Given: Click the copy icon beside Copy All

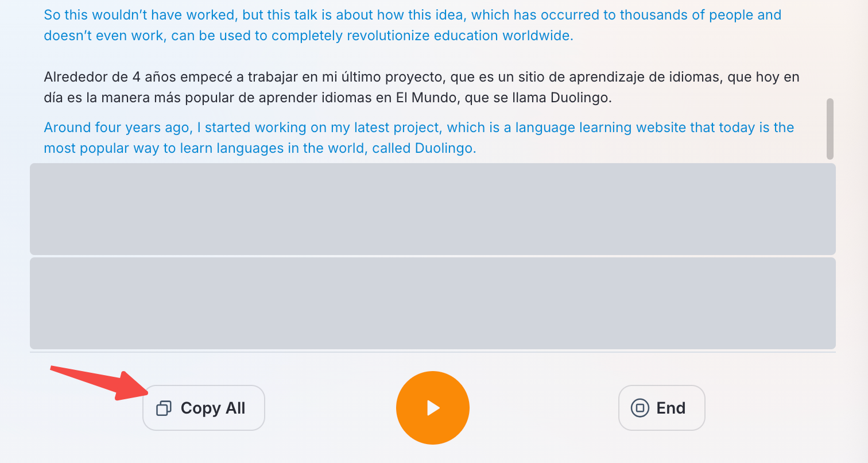Looking at the screenshot, I should coord(164,408).
